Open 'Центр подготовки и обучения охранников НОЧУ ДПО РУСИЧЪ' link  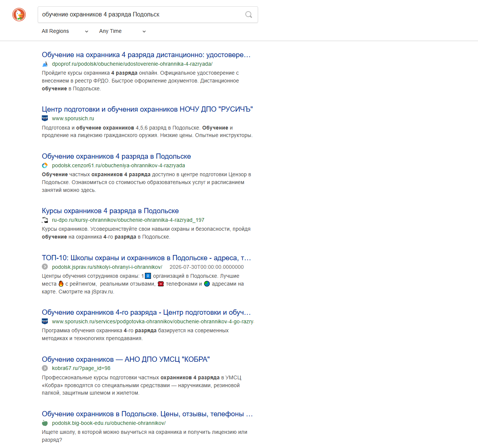pyautogui.click(x=148, y=109)
